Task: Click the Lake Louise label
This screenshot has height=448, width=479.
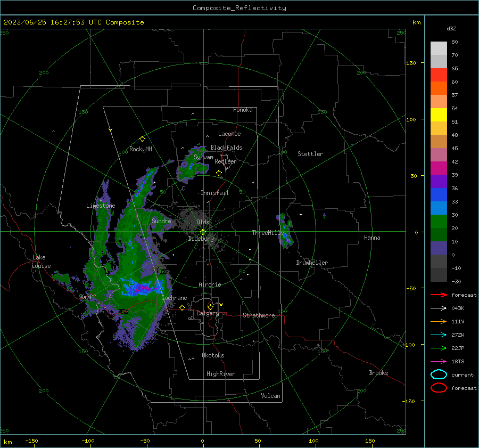Action: [41, 262]
